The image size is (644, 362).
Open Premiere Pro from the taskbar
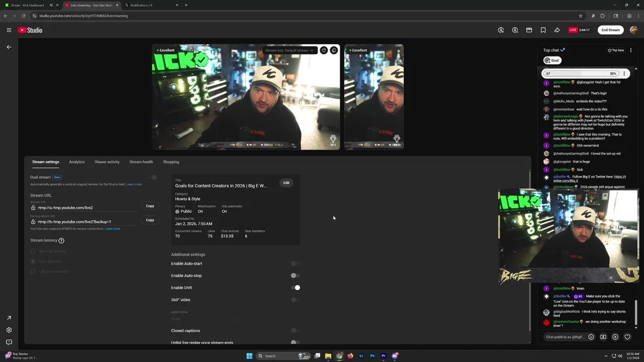coord(383,356)
